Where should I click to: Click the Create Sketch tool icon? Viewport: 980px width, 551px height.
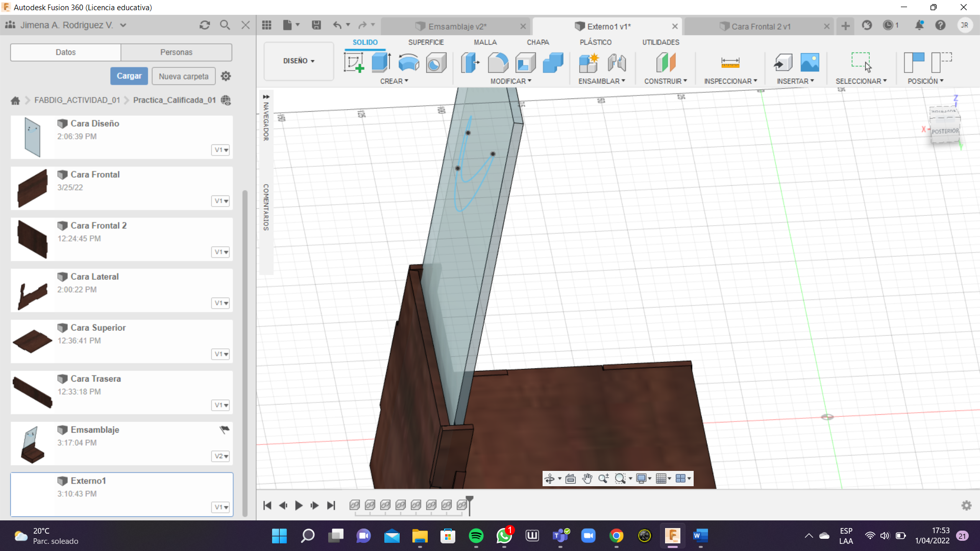pyautogui.click(x=354, y=63)
